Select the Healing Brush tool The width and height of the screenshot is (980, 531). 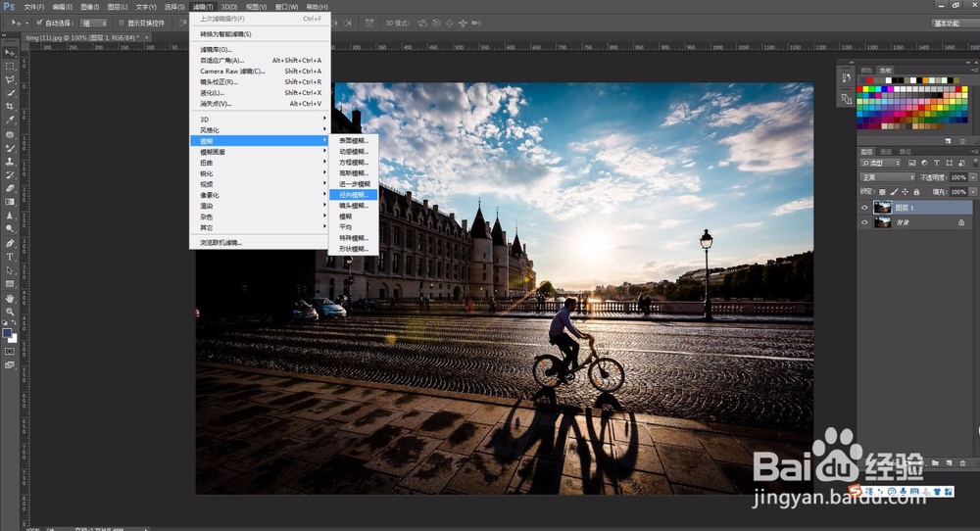[10, 135]
